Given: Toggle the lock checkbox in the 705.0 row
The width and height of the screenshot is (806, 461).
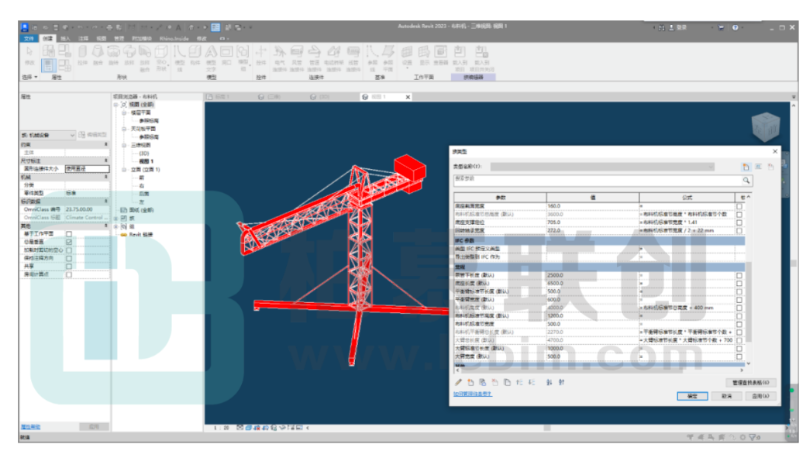Looking at the screenshot, I should pos(739,223).
